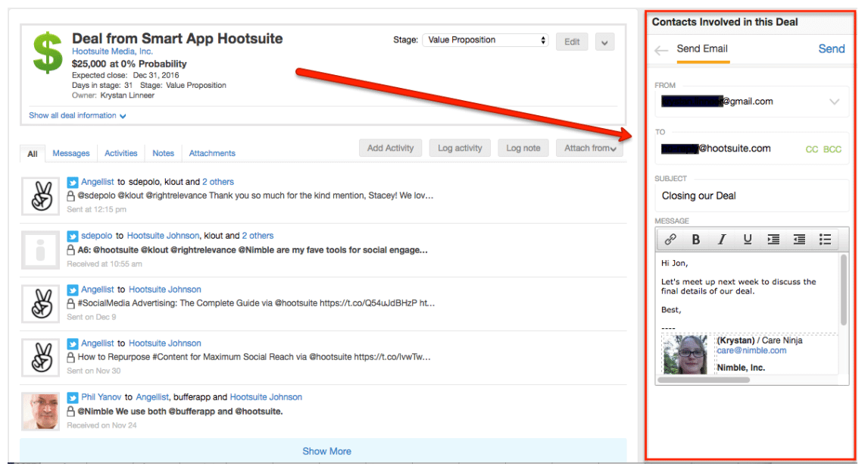The height and width of the screenshot is (473, 868).
Task: Toggle italic formatting in the message editor
Action: 722,240
